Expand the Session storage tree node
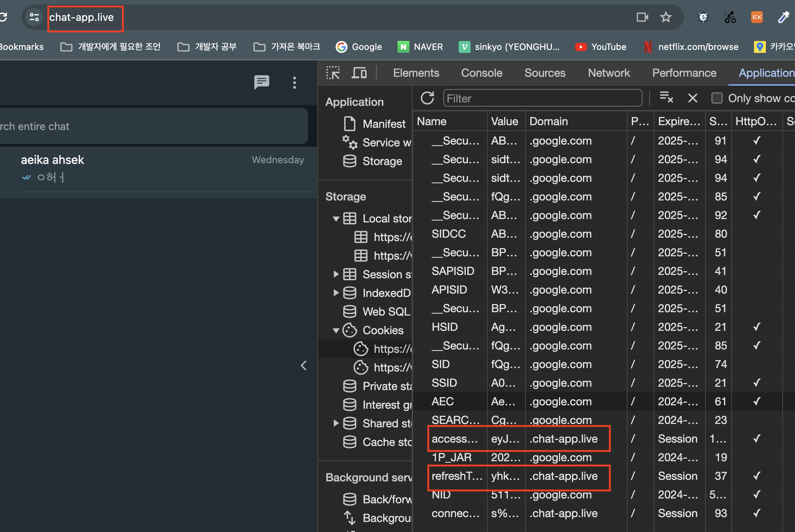 pyautogui.click(x=336, y=275)
